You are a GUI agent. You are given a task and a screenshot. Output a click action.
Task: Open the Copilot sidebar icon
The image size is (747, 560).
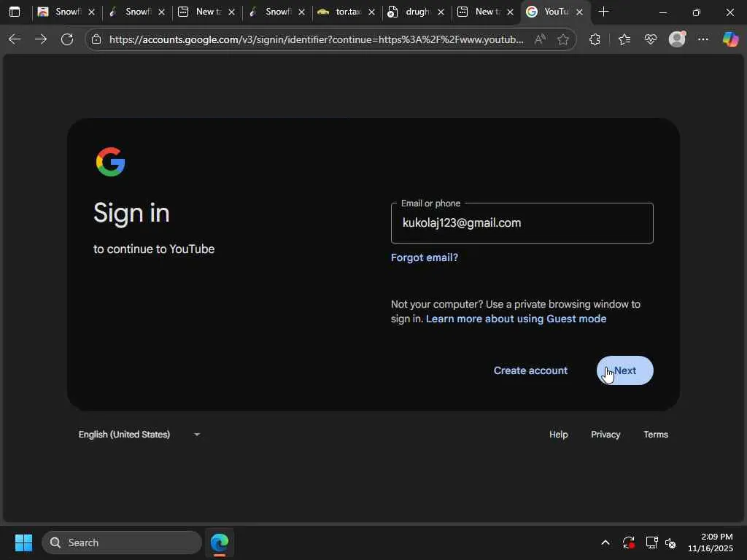(x=730, y=39)
